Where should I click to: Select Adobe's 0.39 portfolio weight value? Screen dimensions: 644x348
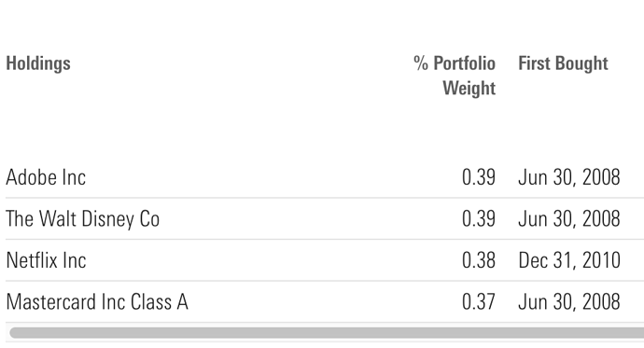(479, 177)
